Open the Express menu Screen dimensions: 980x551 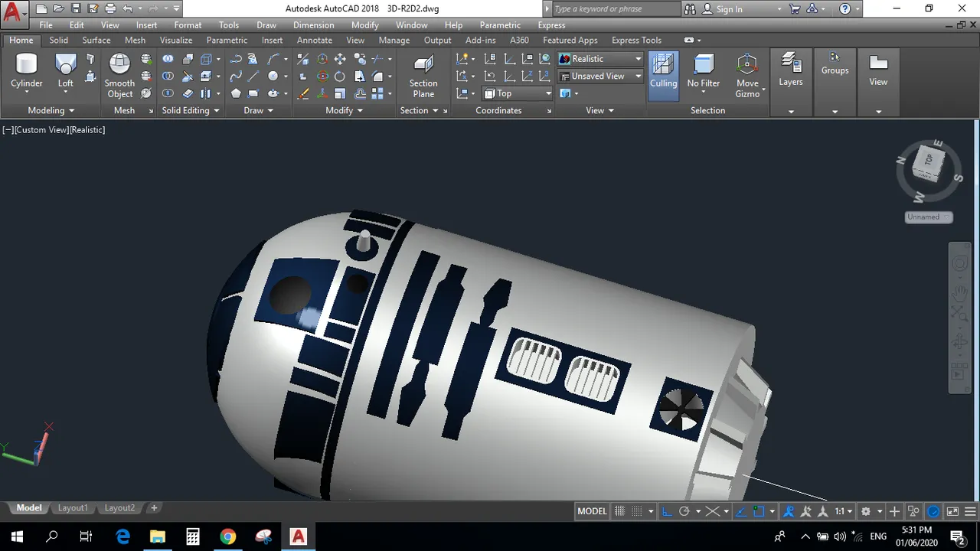coord(551,25)
